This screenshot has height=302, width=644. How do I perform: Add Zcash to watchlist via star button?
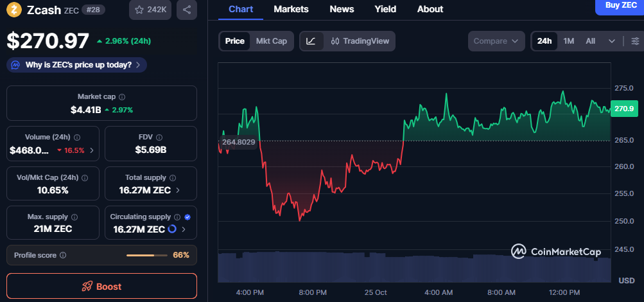tap(150, 10)
